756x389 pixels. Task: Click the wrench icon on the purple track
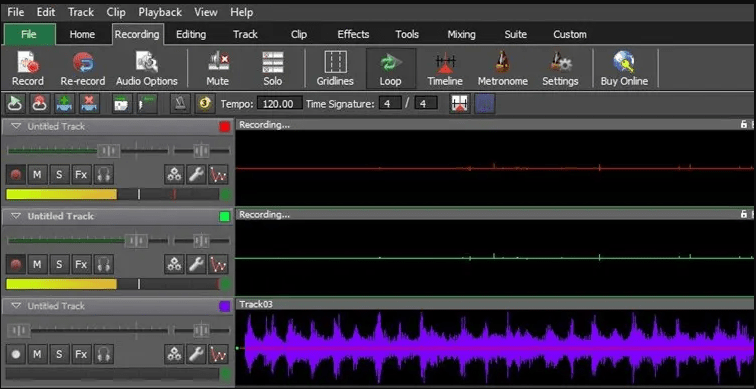click(196, 354)
